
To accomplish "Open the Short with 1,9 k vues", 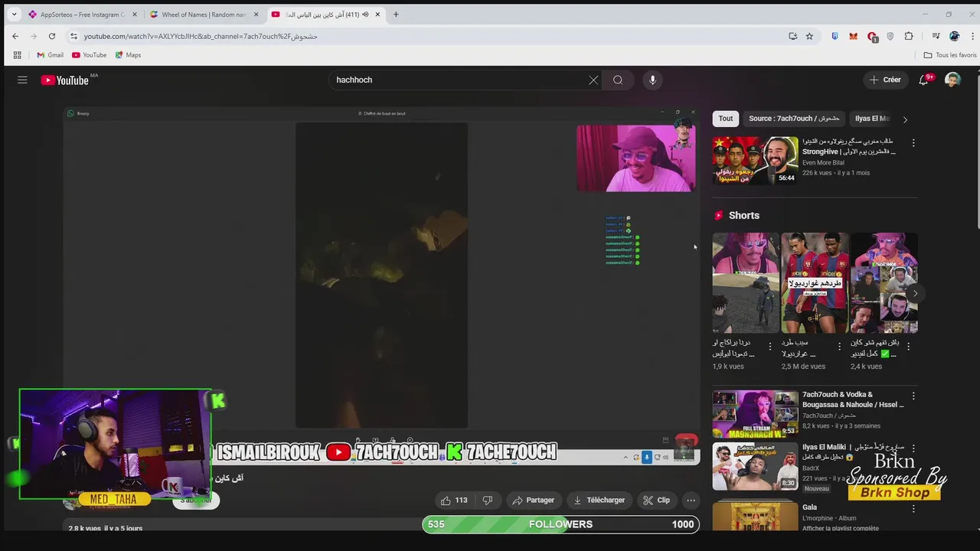I will click(746, 282).
